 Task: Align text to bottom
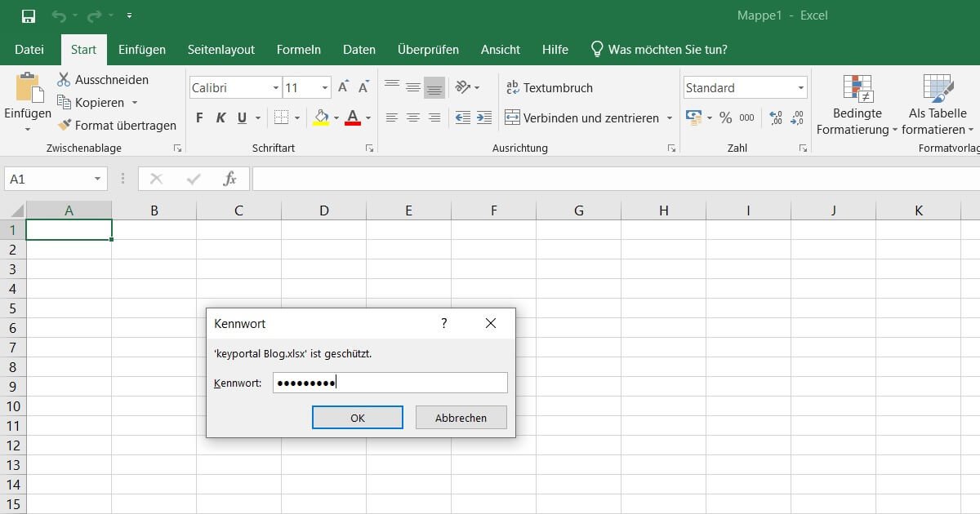434,86
